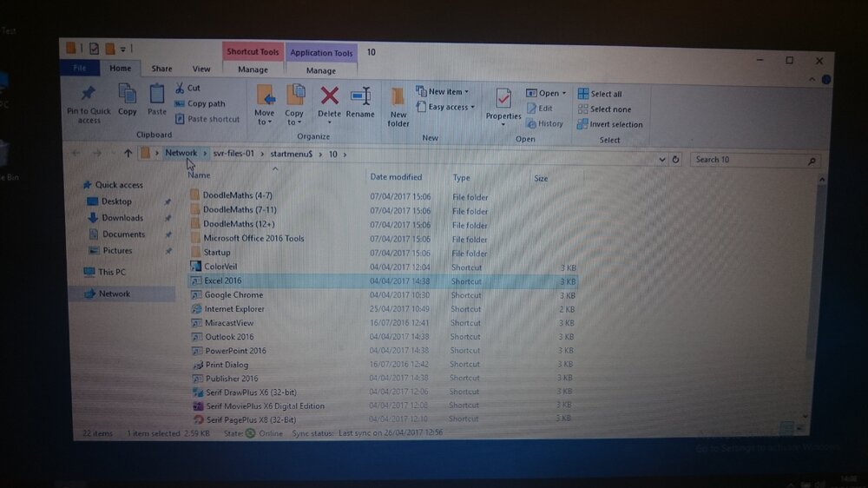
Task: Select Documents in the navigation pane
Action: (117, 234)
